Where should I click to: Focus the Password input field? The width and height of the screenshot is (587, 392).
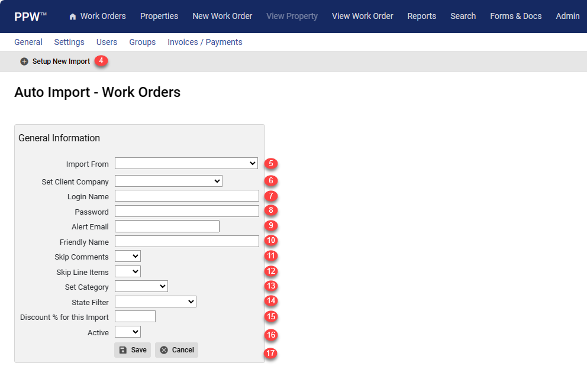[187, 211]
